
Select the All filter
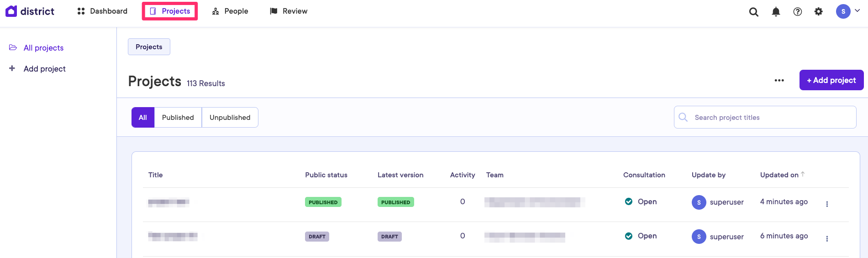[143, 117]
